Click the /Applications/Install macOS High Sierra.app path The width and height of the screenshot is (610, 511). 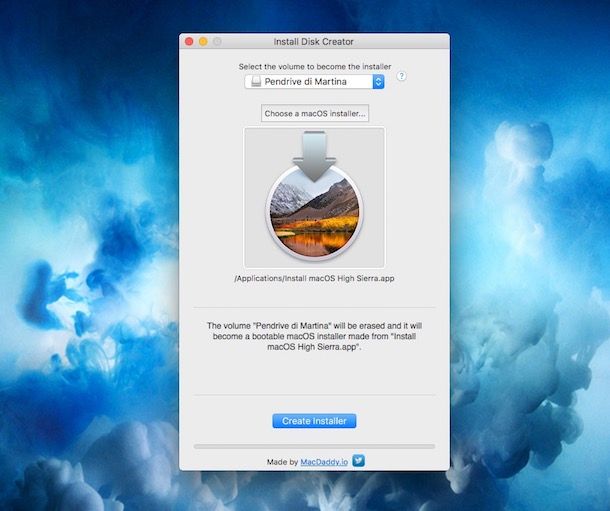314,278
